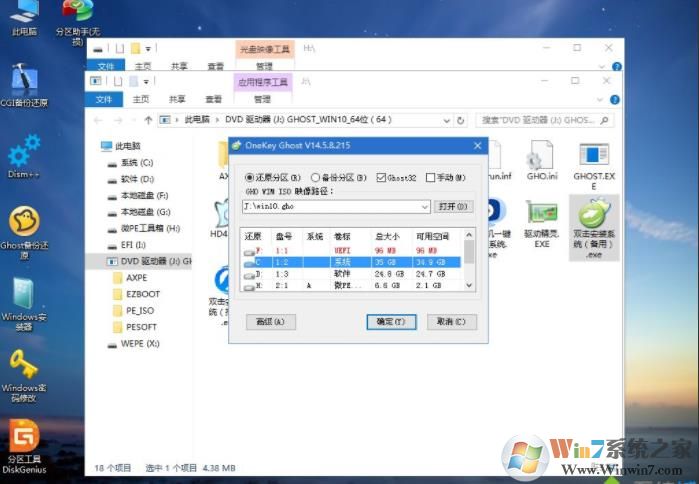Select GHOST.EXE file icon
This screenshot has width=699, height=484.
(594, 166)
